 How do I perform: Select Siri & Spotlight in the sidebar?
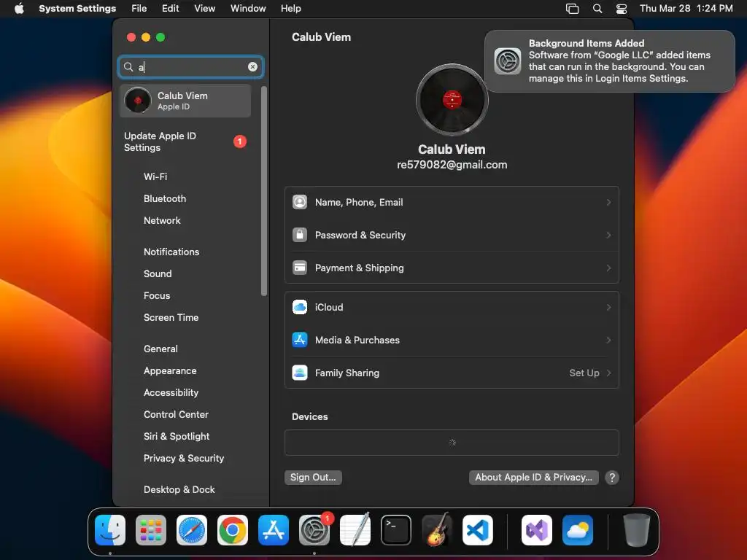(x=177, y=437)
